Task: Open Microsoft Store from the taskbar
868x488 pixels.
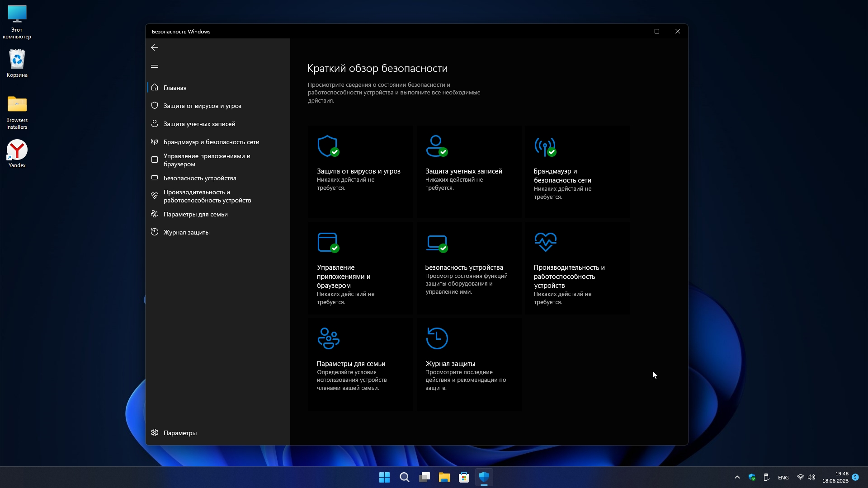Action: 464,477
